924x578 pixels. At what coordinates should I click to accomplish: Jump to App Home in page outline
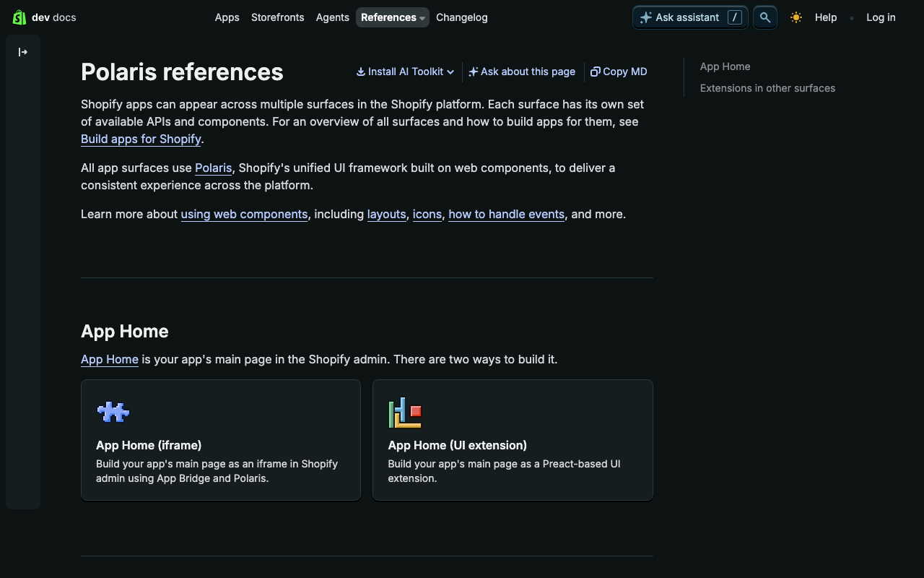pyautogui.click(x=725, y=66)
